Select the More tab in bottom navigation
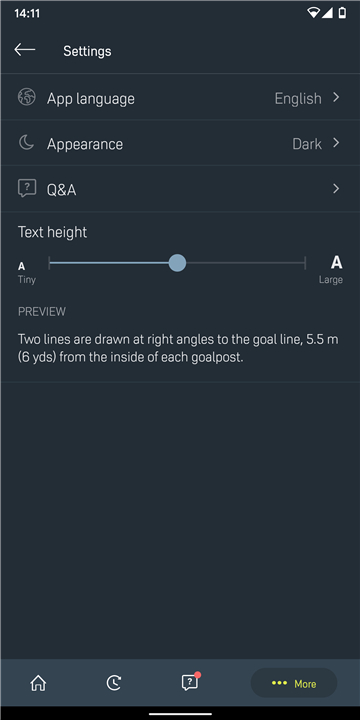The image size is (360, 720). (294, 683)
